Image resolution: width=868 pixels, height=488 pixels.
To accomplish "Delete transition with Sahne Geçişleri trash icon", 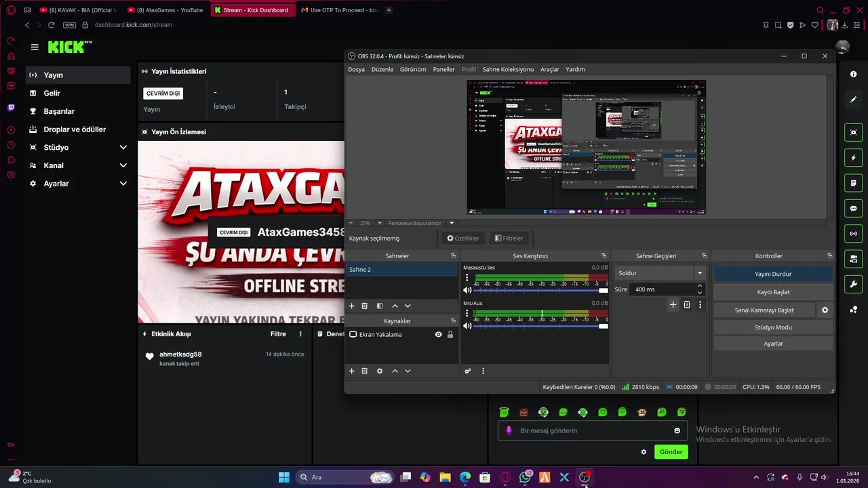I will pos(687,305).
